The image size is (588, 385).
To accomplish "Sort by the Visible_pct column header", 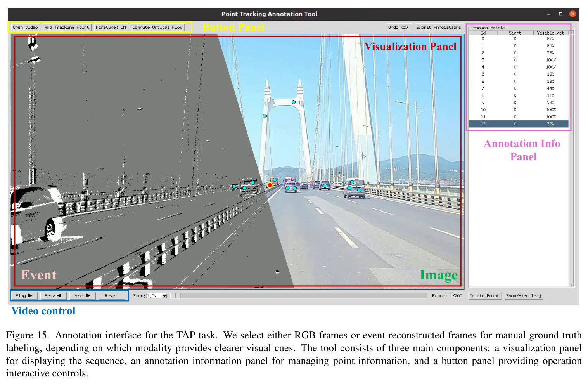I will point(550,33).
